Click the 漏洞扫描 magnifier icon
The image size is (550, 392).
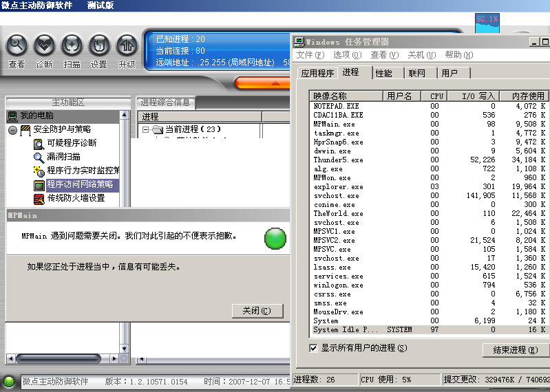click(x=39, y=157)
